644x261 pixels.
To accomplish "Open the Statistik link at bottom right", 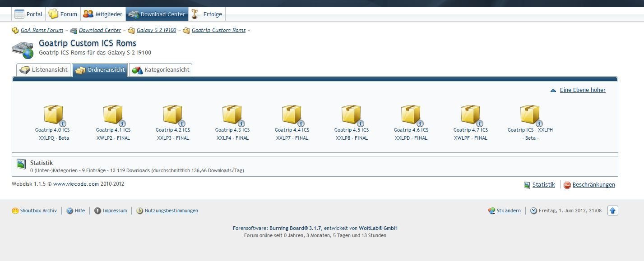I will tap(544, 184).
